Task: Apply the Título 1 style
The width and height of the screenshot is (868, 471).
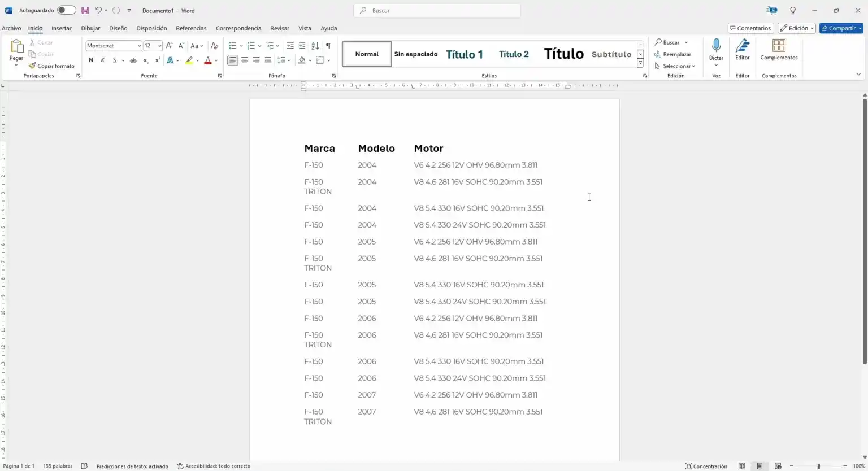Action: pyautogui.click(x=465, y=54)
